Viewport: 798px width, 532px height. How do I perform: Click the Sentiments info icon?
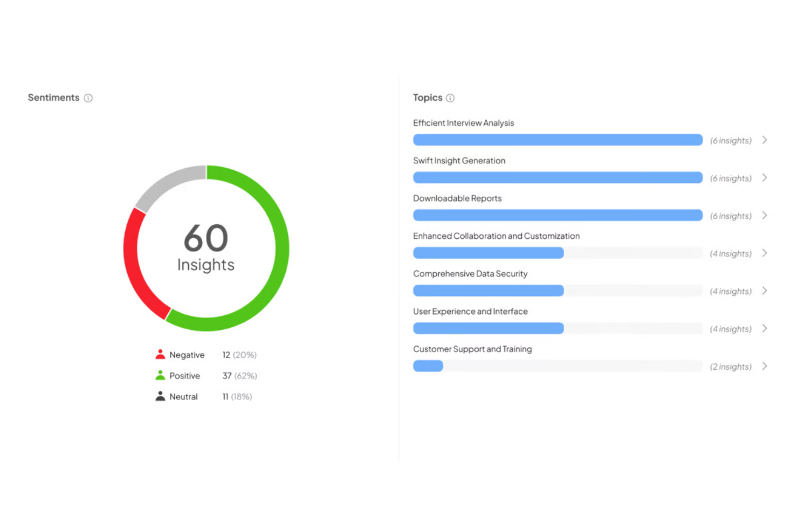pos(88,98)
